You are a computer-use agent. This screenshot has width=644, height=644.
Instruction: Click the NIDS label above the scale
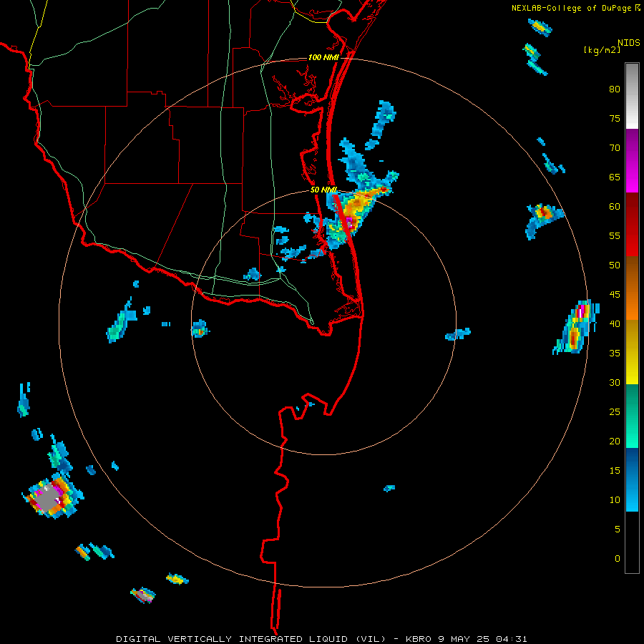629,42
